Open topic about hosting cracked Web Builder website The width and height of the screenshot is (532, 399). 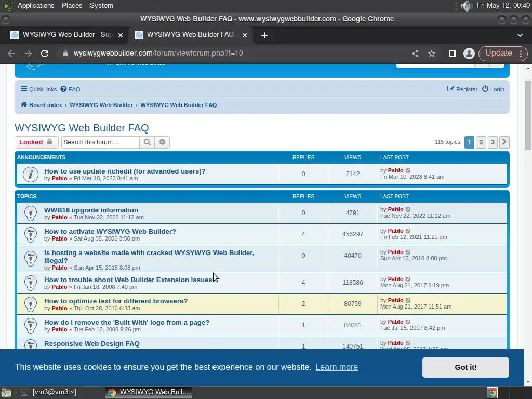pos(149,257)
